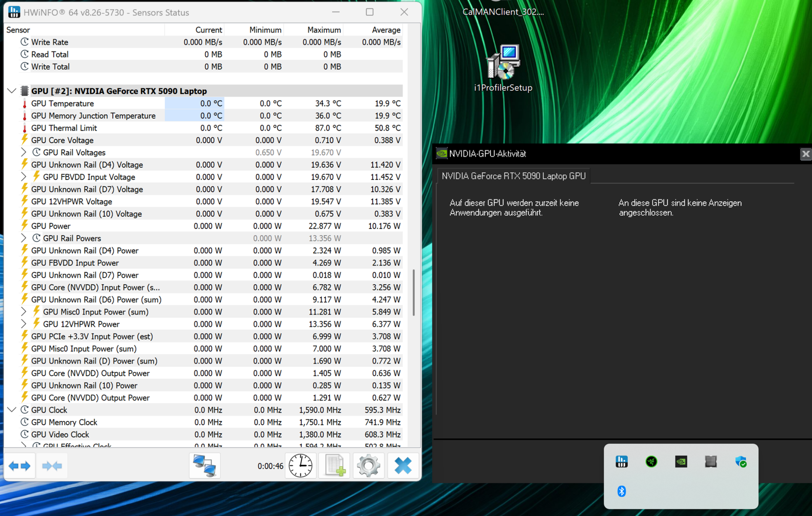Click the HWiNFO logo in the title bar
Screen dimensions: 812x516
tap(14, 12)
